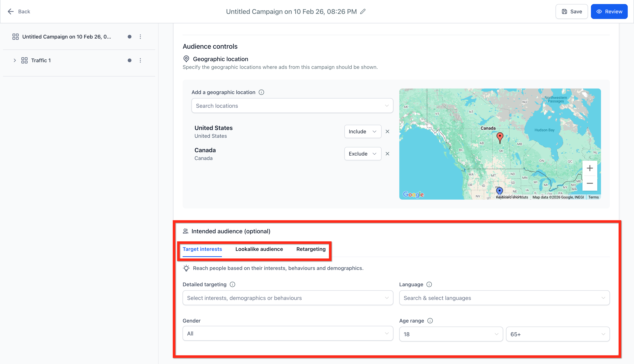This screenshot has width=634, height=364.
Task: Zoom out on the map with minus
Action: coord(590,183)
